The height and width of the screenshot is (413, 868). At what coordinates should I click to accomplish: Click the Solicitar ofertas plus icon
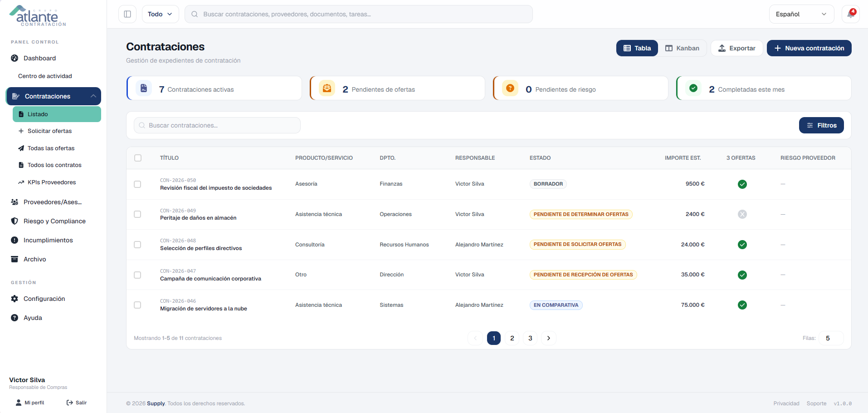click(21, 131)
